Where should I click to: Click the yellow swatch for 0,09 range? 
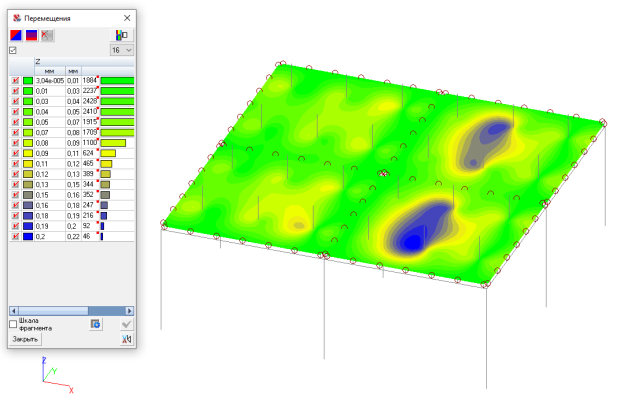28,153
